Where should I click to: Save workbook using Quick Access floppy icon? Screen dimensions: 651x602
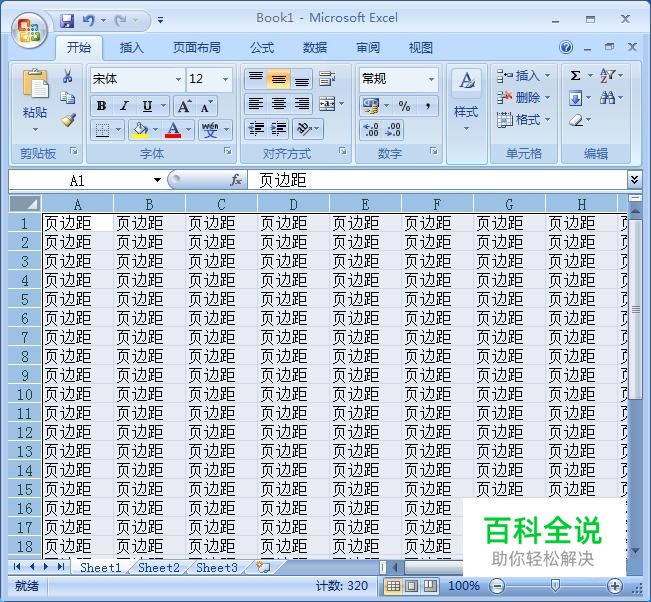[x=67, y=20]
